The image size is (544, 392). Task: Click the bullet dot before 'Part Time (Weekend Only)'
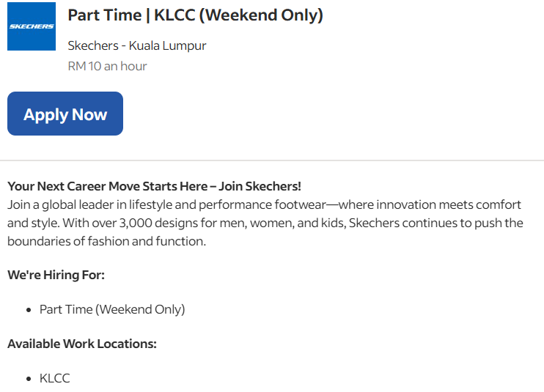coord(28,310)
